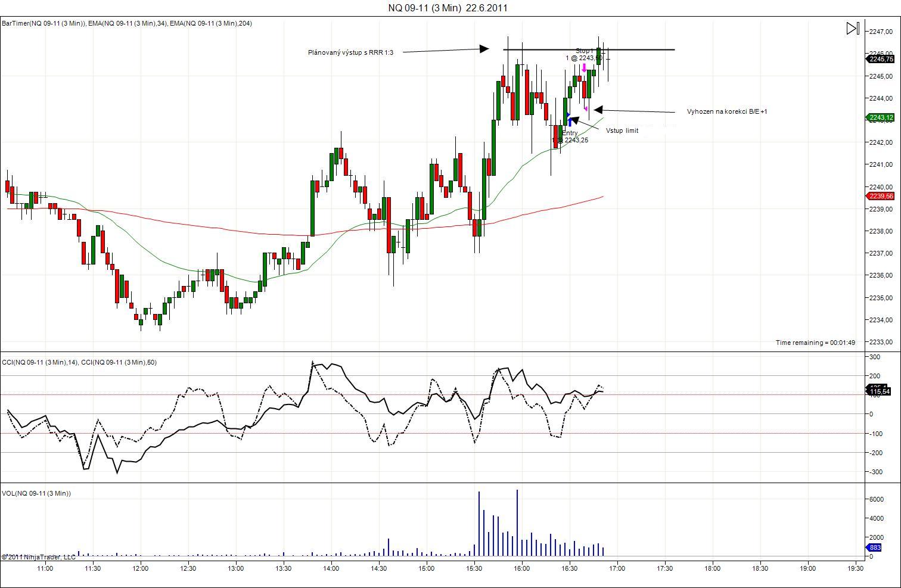This screenshot has height=588, width=901.
Task: Click the 300 level on the CCI axis
Action: coord(875,357)
